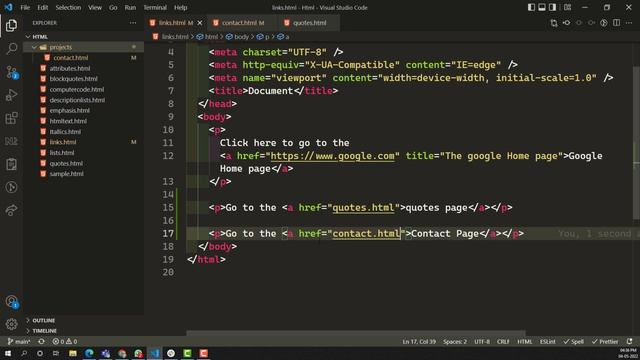This screenshot has height=360, width=640.
Task: Click the body breadcrumb dropdown
Action: click(237, 37)
